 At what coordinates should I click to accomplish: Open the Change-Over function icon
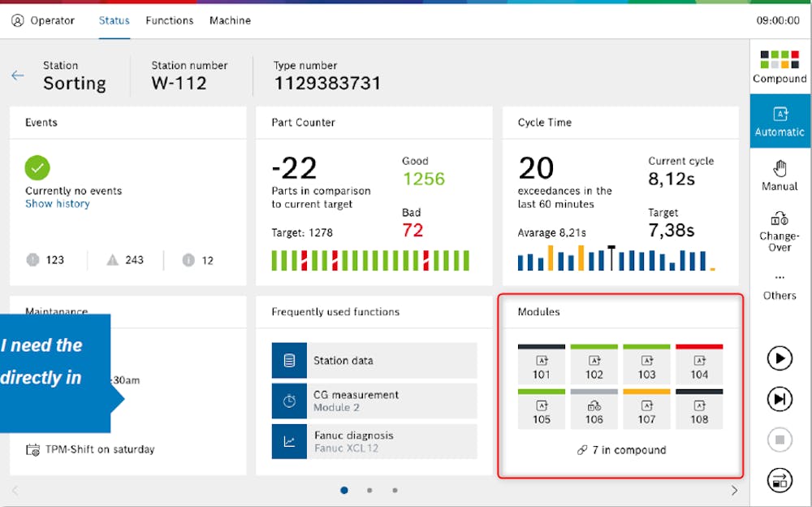779,230
